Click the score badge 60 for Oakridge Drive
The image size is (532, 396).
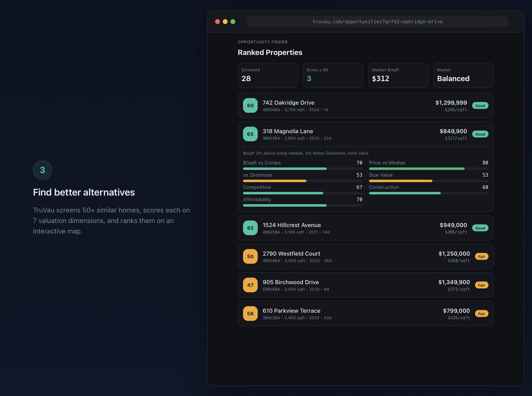[250, 105]
